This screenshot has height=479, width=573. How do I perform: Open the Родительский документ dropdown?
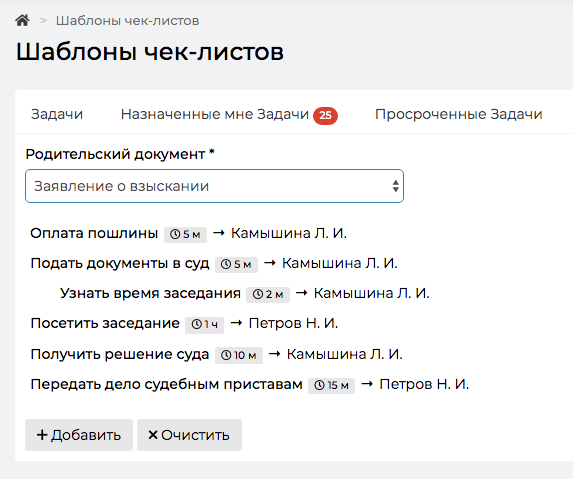215,186
